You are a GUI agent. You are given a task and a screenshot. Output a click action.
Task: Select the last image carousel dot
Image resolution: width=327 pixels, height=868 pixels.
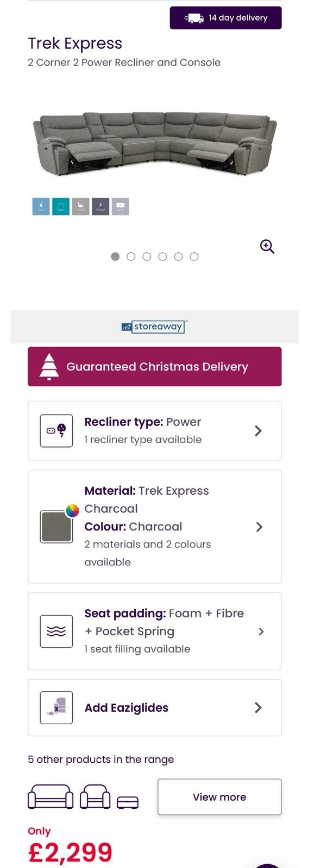tap(194, 257)
